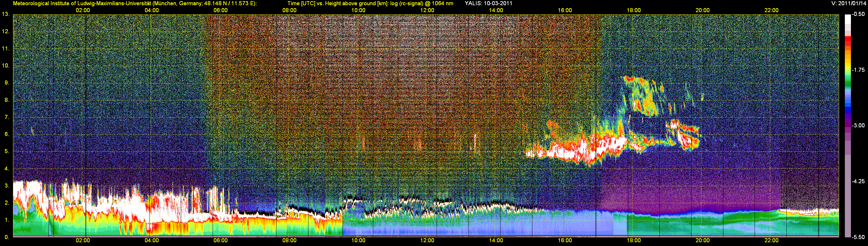
Task: Select the 06:00 label on the top time axis
Action: (x=221, y=10)
